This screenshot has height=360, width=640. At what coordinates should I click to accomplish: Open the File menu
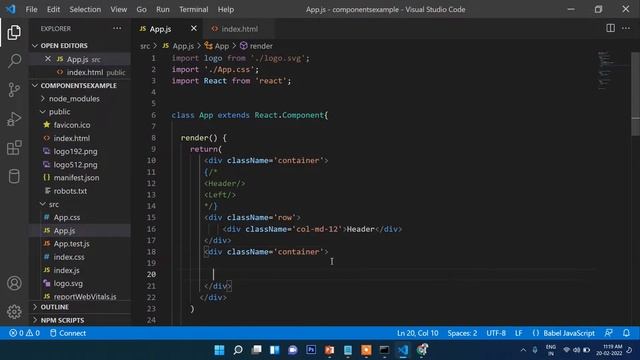click(x=31, y=9)
